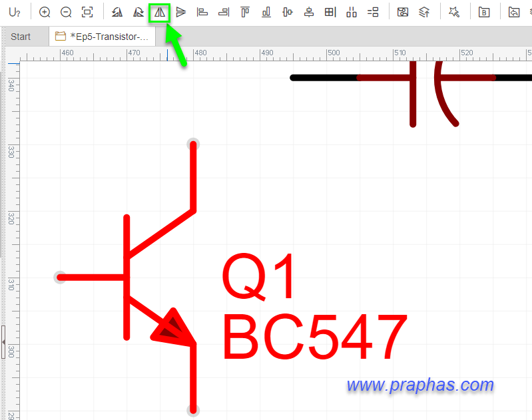Rotate selection left

[x=117, y=13]
